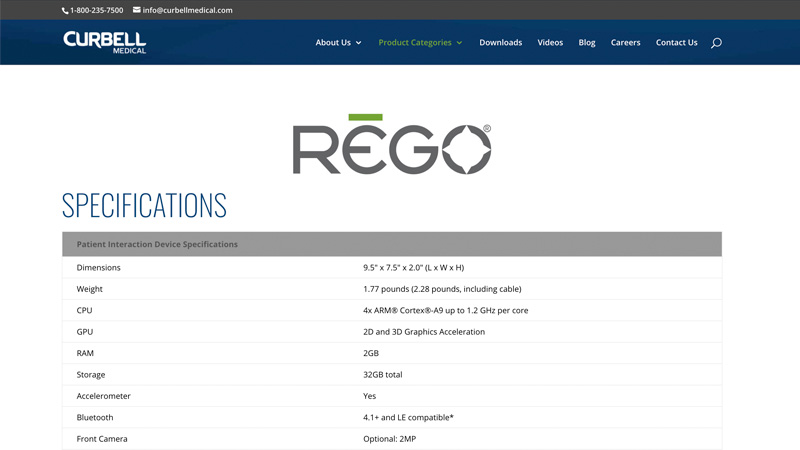Click the phone icon beside 1-800-235-7500
Viewport: 800px width, 450px height.
click(65, 10)
